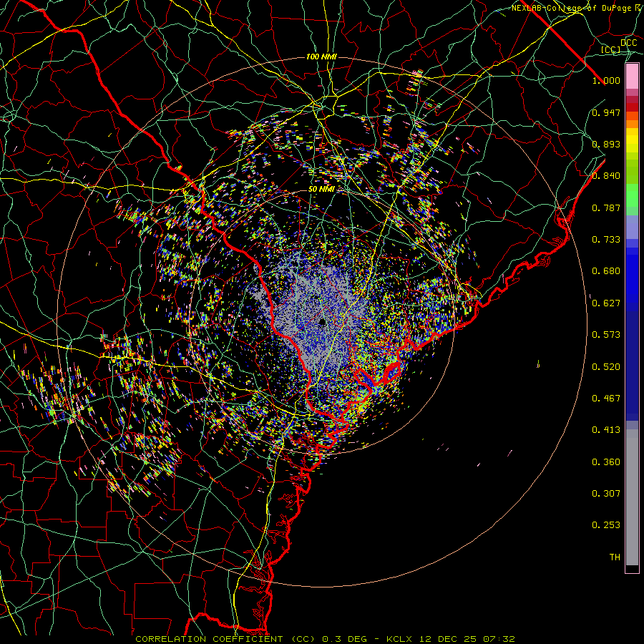Image resolution: width=644 pixels, height=644 pixels.
Task: Click the DCC label above the color scale
Action: pos(628,43)
